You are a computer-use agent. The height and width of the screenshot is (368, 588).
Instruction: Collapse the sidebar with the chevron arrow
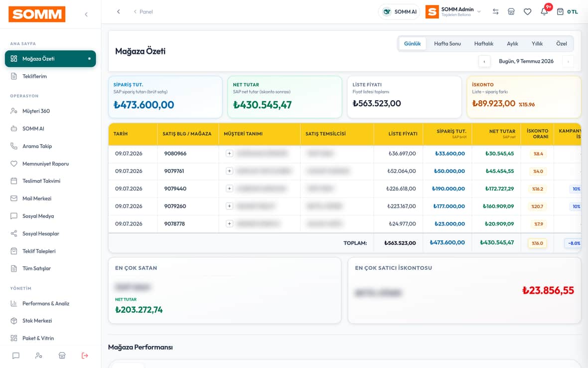[x=86, y=14]
